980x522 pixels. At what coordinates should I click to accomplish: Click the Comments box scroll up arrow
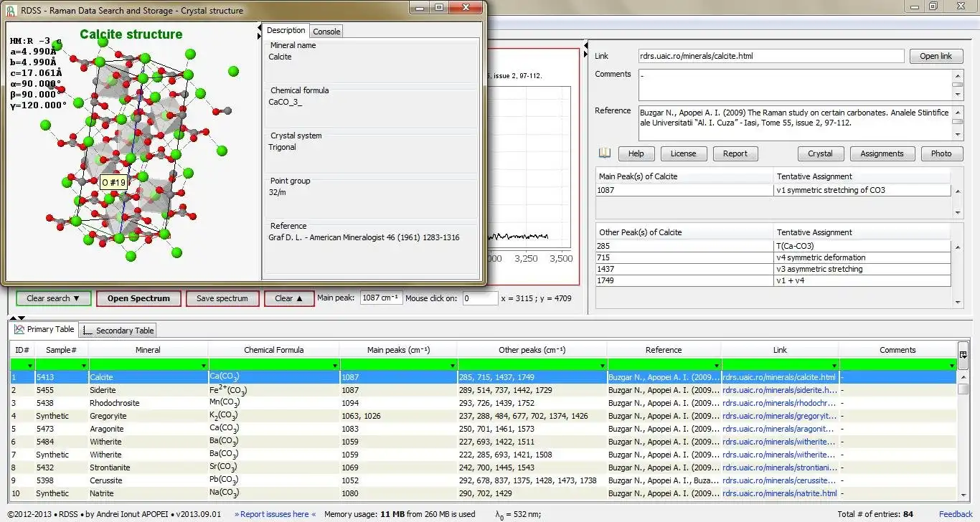coord(957,75)
